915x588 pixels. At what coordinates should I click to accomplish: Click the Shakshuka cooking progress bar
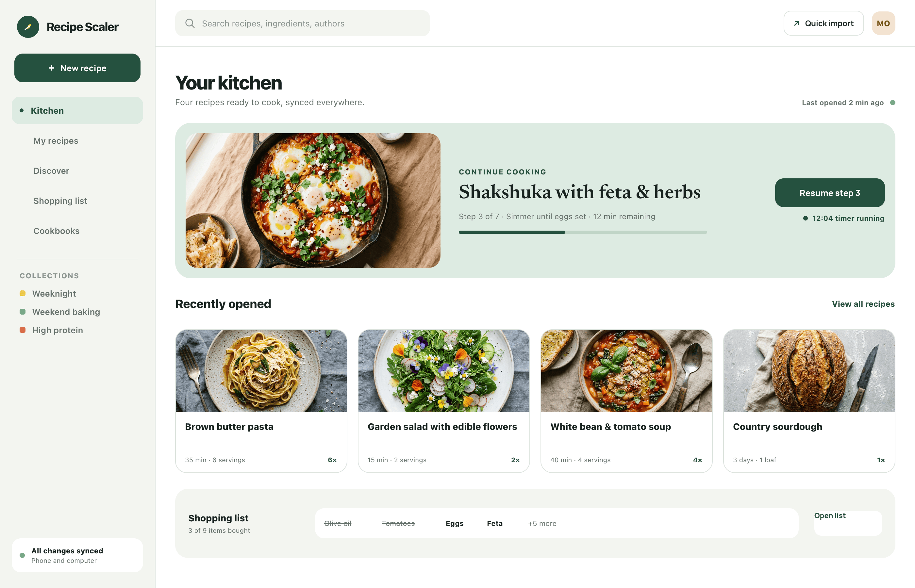(582, 232)
